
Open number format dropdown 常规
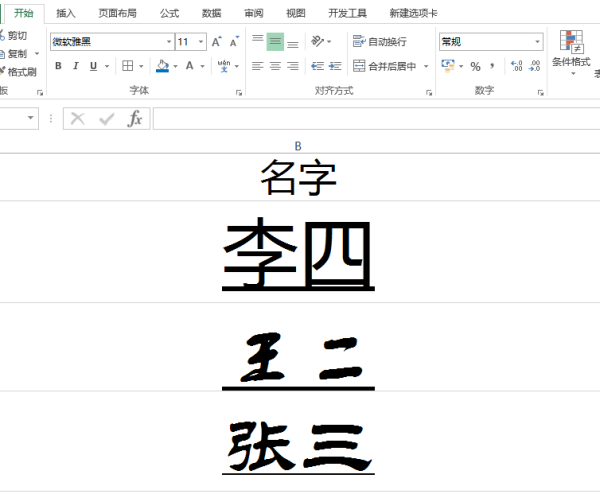[x=537, y=41]
